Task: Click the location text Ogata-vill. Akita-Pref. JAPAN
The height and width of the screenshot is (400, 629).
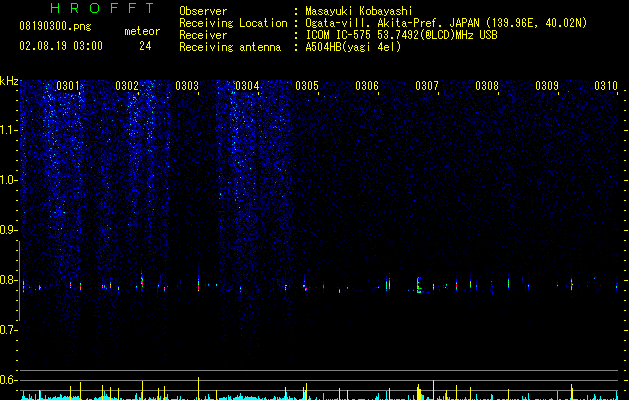Action: coord(392,23)
